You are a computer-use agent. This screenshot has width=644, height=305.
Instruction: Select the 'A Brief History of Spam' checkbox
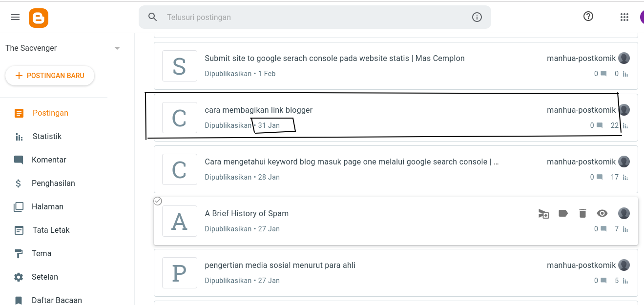158,201
